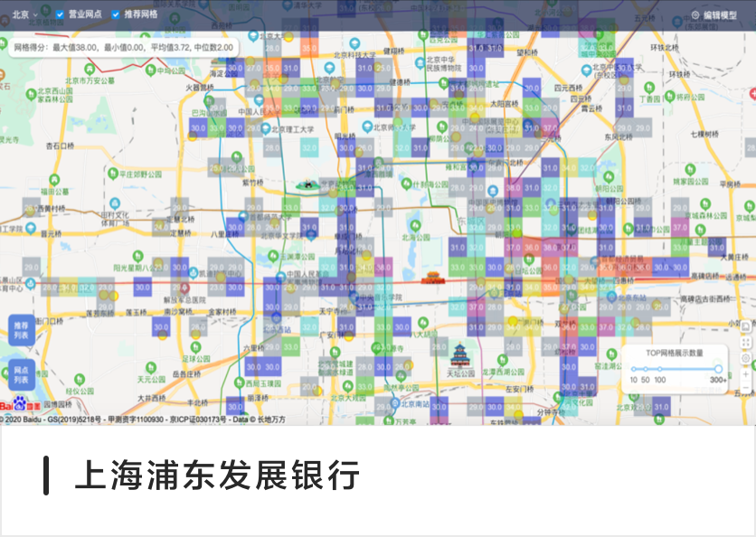Open the 推荐列表 panel

coord(21,330)
